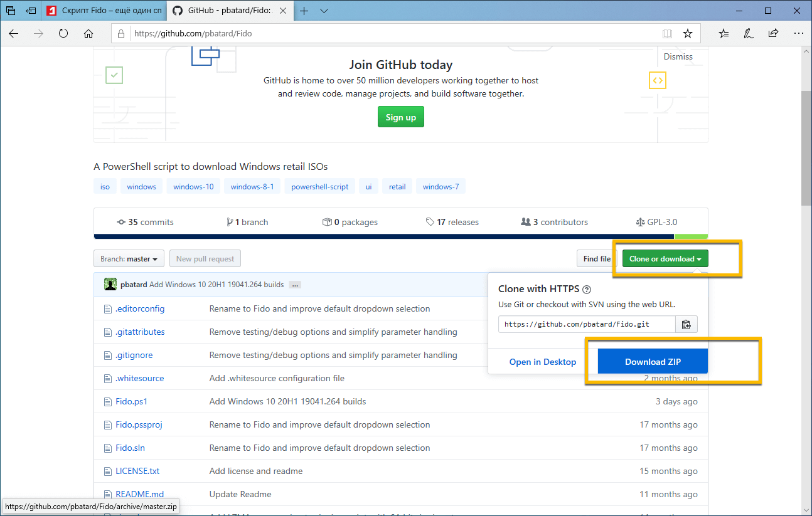
Task: Click the file icon beside .editorconfig
Action: coord(107,308)
